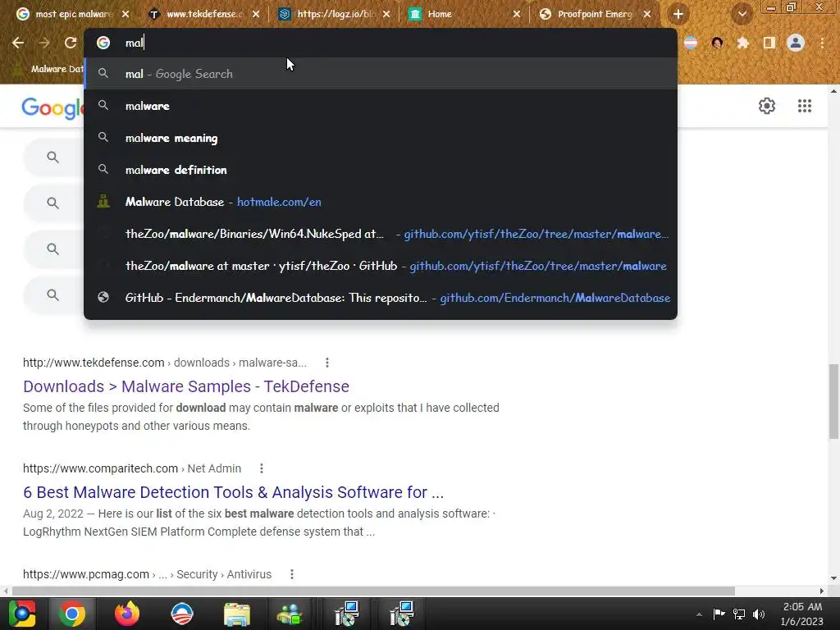Open the network tray icon

pos(739,614)
